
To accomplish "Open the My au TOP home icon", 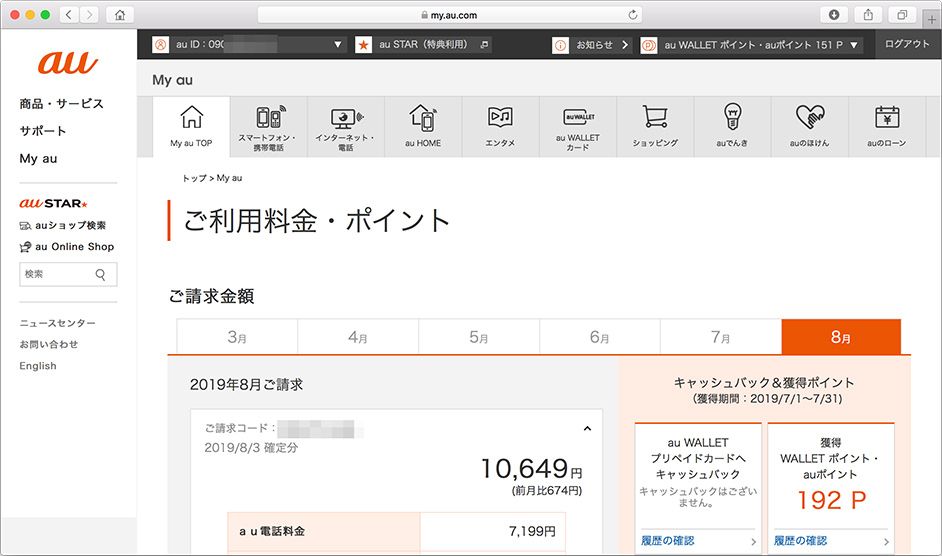I will pyautogui.click(x=192, y=117).
